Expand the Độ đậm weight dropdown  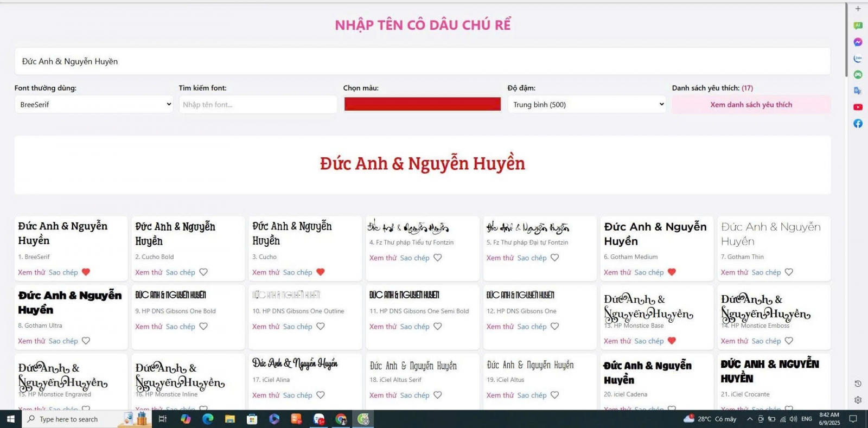click(x=587, y=105)
